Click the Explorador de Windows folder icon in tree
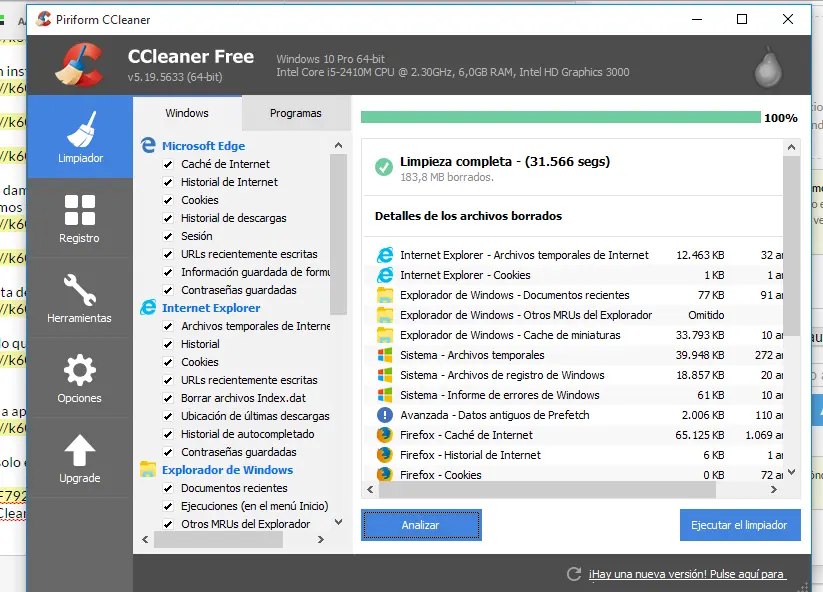This screenshot has width=823, height=592. point(148,469)
